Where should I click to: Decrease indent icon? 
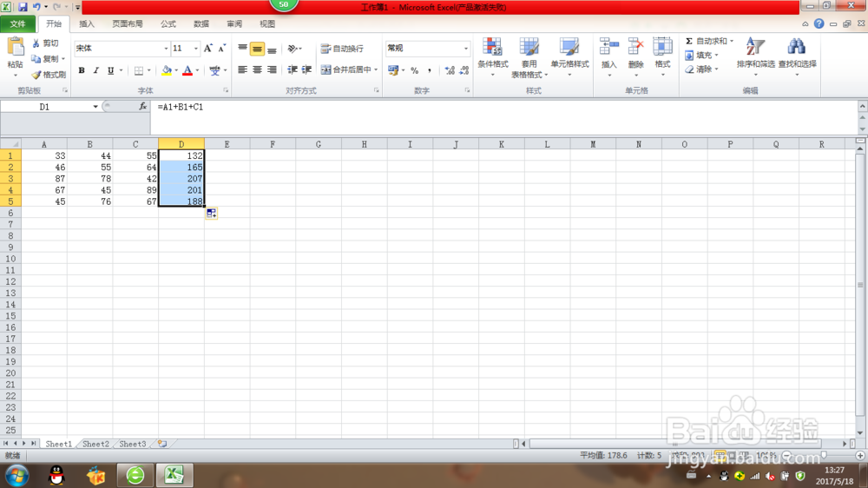pyautogui.click(x=293, y=69)
